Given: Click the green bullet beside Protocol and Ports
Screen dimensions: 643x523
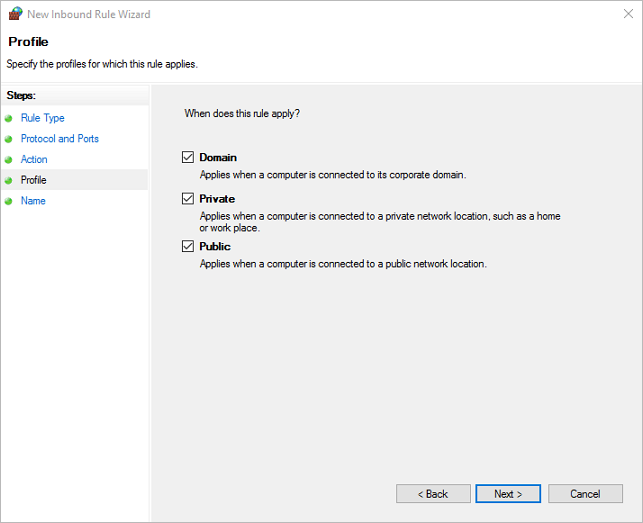Looking at the screenshot, I should pyautogui.click(x=9, y=139).
